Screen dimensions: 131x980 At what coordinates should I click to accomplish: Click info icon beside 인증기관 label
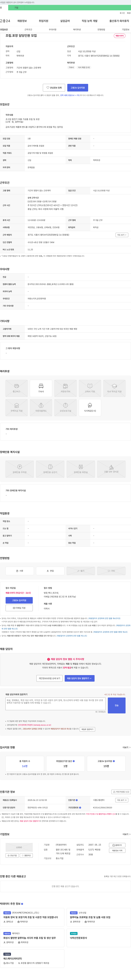click(x=77, y=800)
